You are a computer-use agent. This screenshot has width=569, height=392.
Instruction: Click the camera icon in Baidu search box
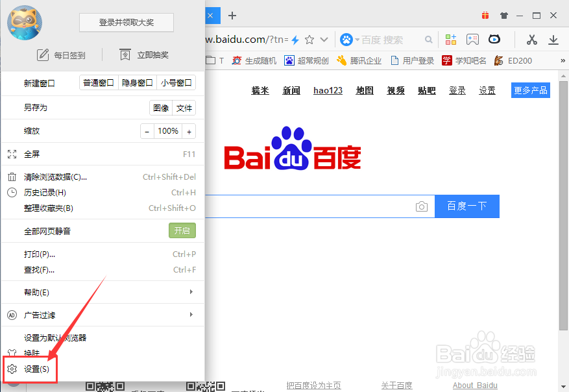421,206
